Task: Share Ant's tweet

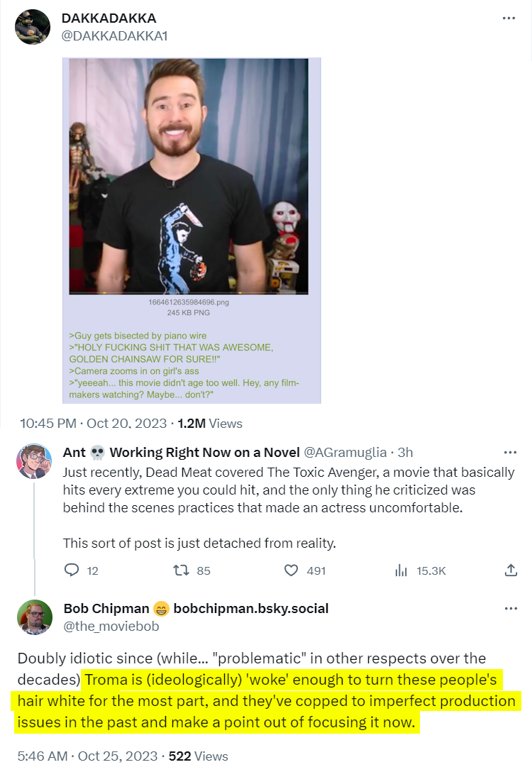Action: pos(510,570)
